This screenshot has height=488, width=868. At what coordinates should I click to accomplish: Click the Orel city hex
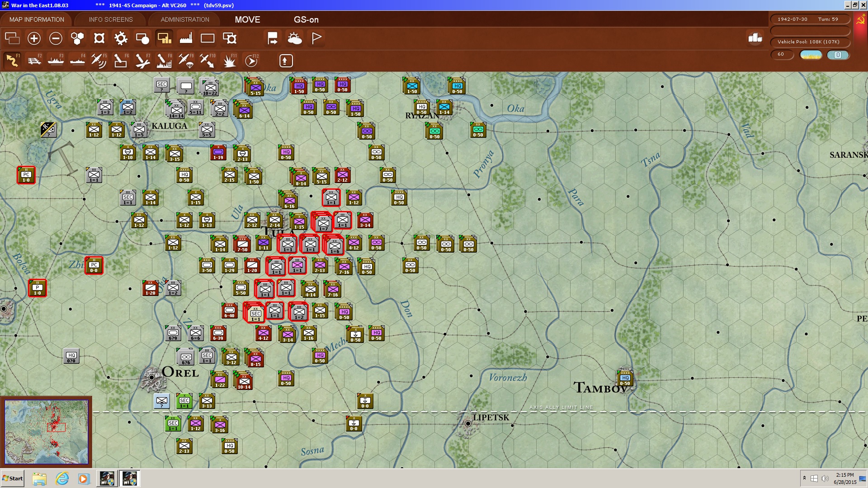(x=152, y=378)
